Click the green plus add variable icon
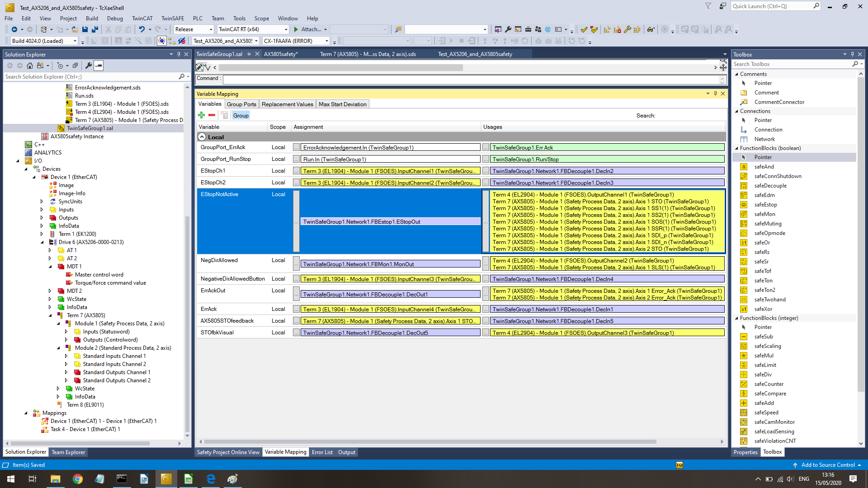Image resolution: width=868 pixels, height=488 pixels. click(x=202, y=115)
